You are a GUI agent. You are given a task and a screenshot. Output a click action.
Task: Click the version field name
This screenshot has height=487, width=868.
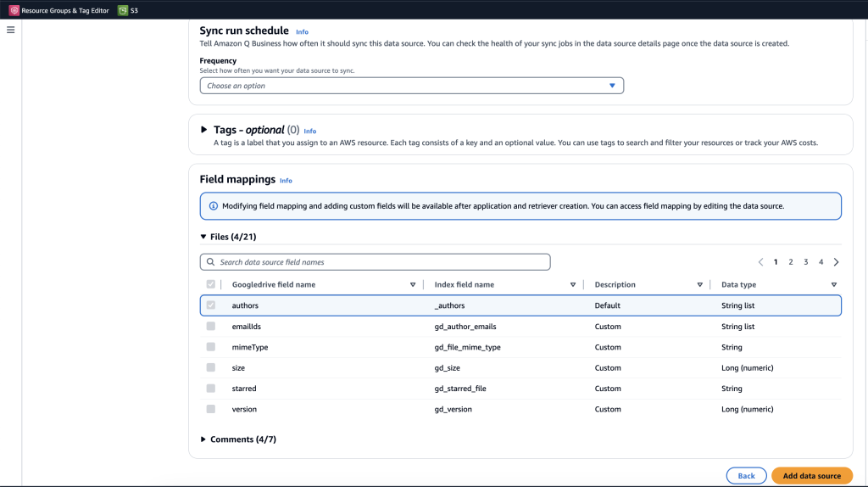click(x=244, y=410)
